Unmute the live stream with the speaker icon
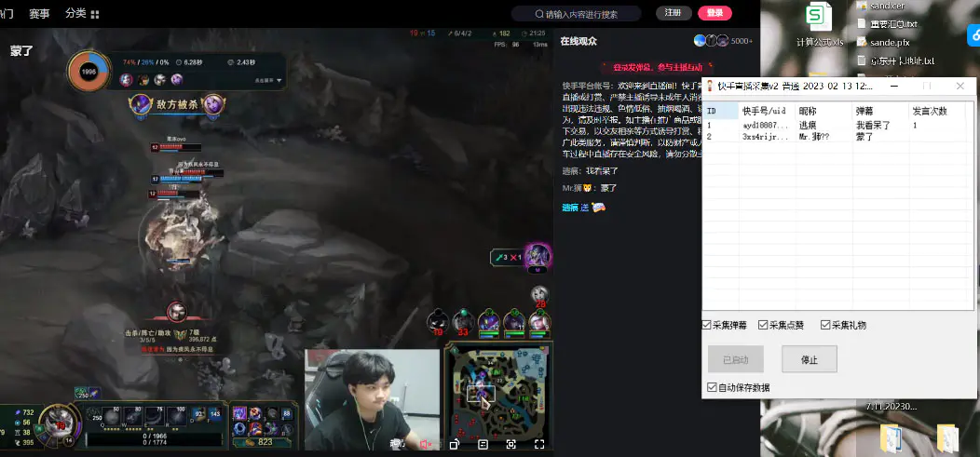The image size is (980, 457). [427, 444]
